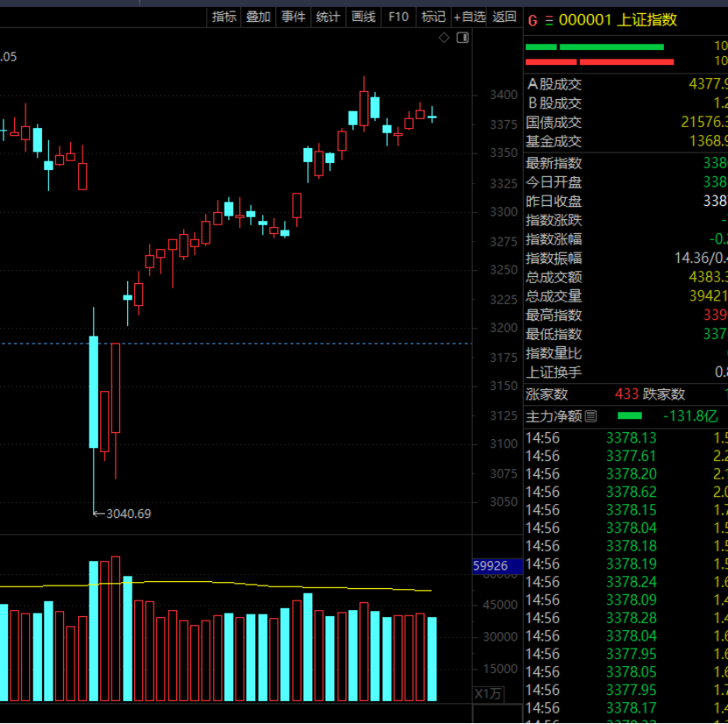Click the small detail icon next to 主力净额

pos(590,415)
